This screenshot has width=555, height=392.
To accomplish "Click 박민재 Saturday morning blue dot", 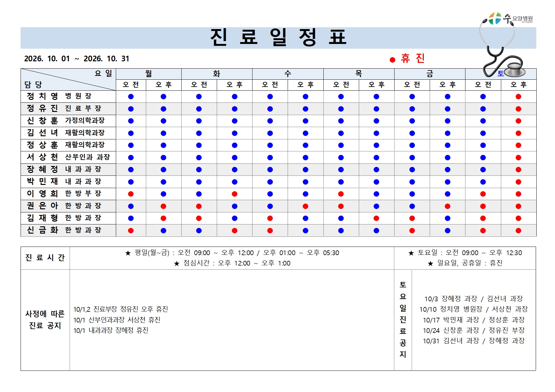I will [483, 182].
